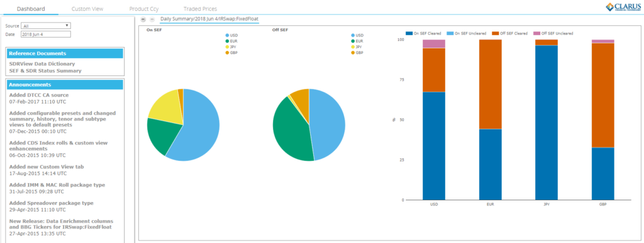Open the CDS Index rolls announcement

58,146
